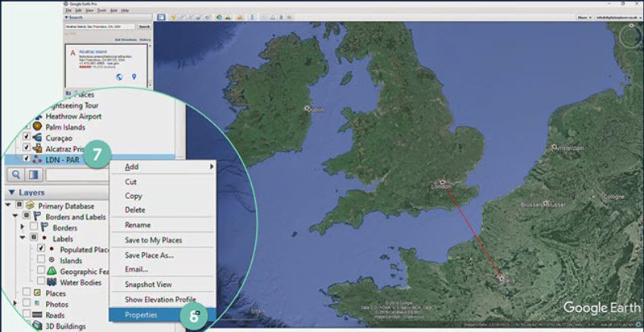Viewport: 644px width, 332px height.
Task: Enable the Photos layer checkbox
Action: (x=27, y=303)
